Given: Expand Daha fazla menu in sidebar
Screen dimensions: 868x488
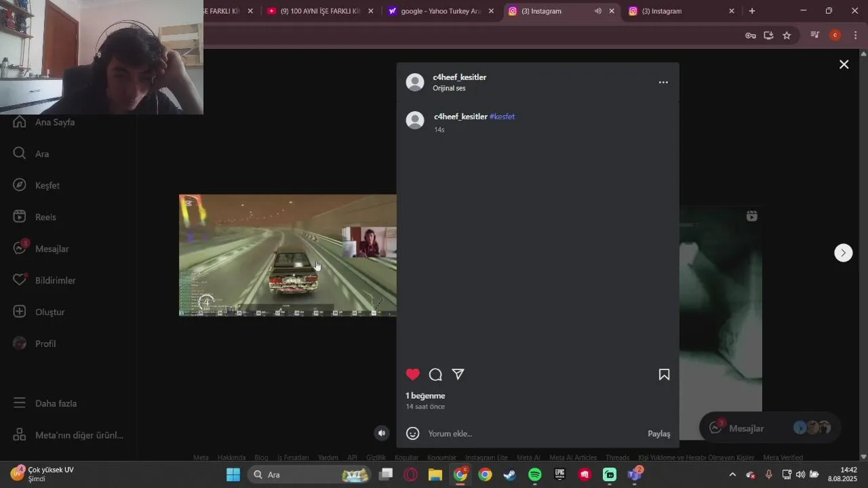Looking at the screenshot, I should click(x=45, y=403).
